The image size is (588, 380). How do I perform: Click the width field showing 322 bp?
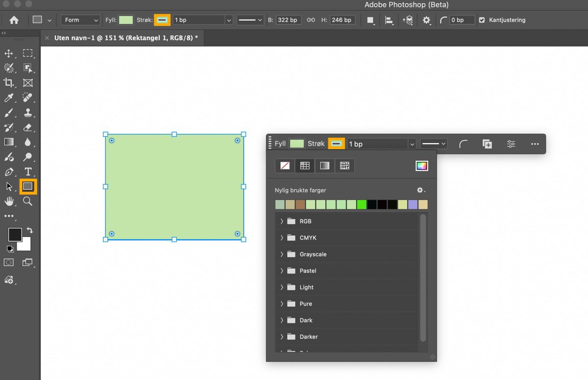[288, 20]
